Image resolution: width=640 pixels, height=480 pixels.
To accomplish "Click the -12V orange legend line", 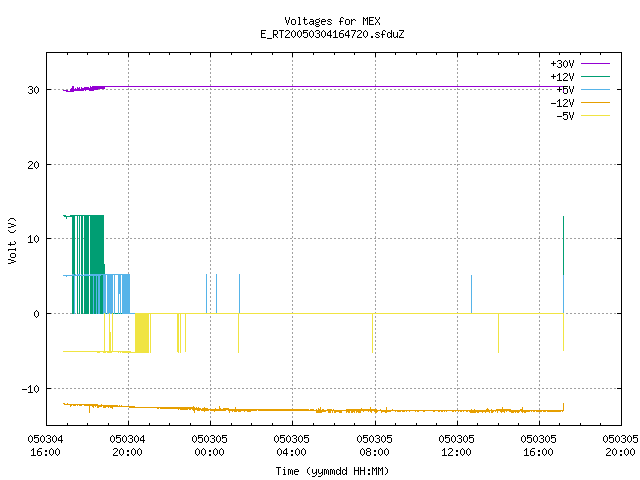I will (x=595, y=102).
